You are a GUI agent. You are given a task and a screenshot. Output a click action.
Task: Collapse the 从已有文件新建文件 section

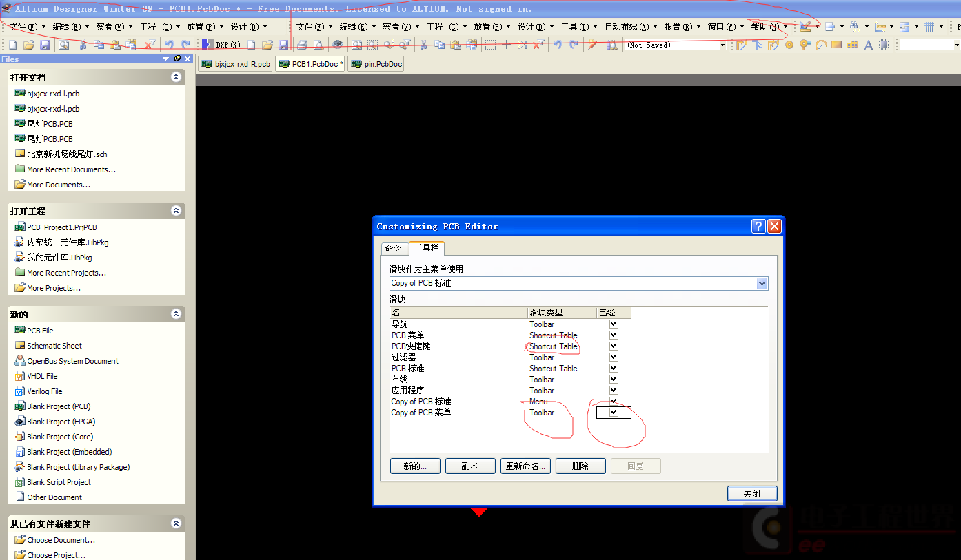(176, 523)
